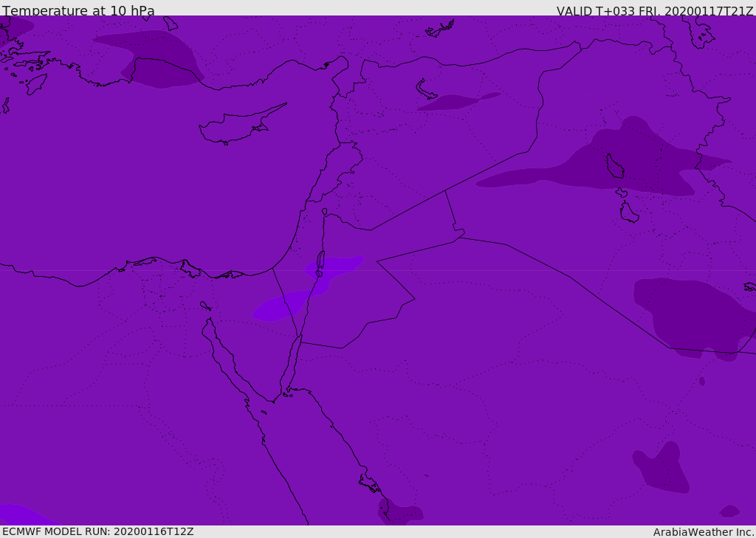Click the small Crimea-like peninsula at top
The height and width of the screenshot is (538, 756).
(x=440, y=29)
